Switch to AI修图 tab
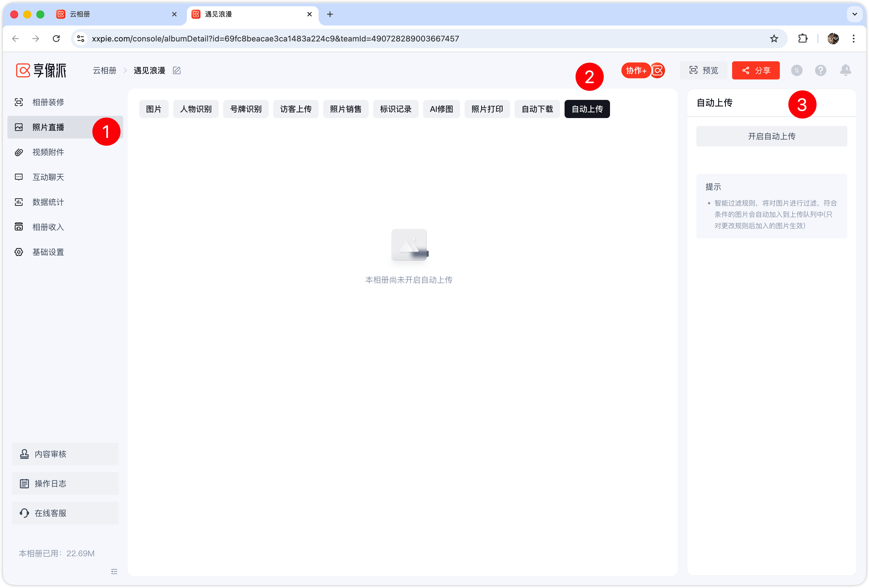The height and width of the screenshot is (588, 869). 441,109
